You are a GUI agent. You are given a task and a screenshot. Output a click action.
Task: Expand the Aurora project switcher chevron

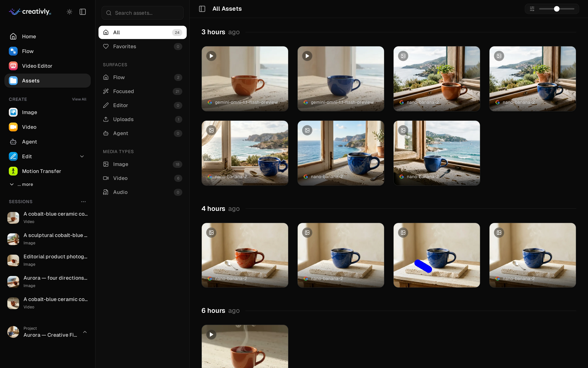(85, 332)
